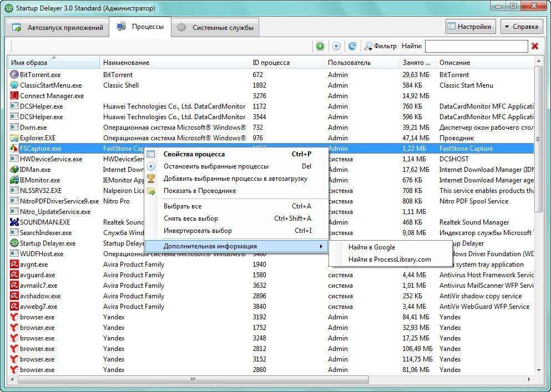Click the avgnt.exe Avira icon
Screen dimensions: 551x392
click(x=14, y=264)
